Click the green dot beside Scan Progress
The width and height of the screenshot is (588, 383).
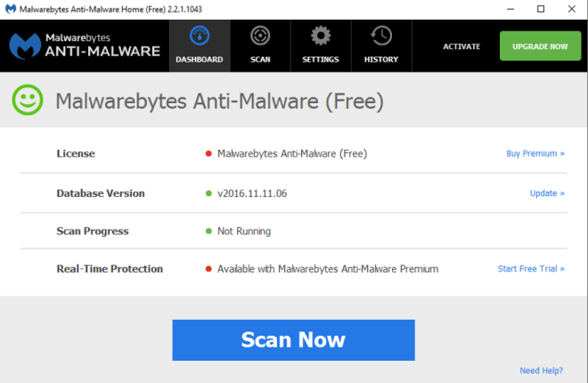pyautogui.click(x=208, y=232)
